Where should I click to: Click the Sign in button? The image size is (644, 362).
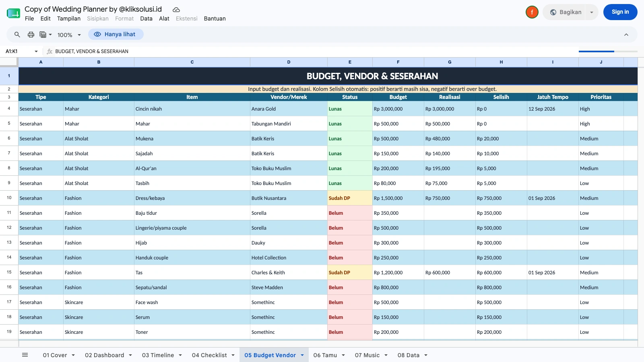click(620, 12)
